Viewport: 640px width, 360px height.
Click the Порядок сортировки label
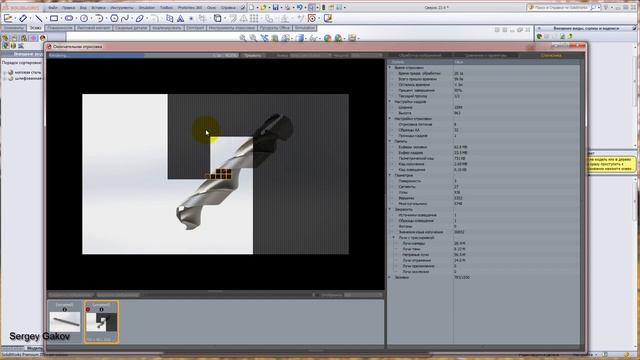(x=22, y=63)
